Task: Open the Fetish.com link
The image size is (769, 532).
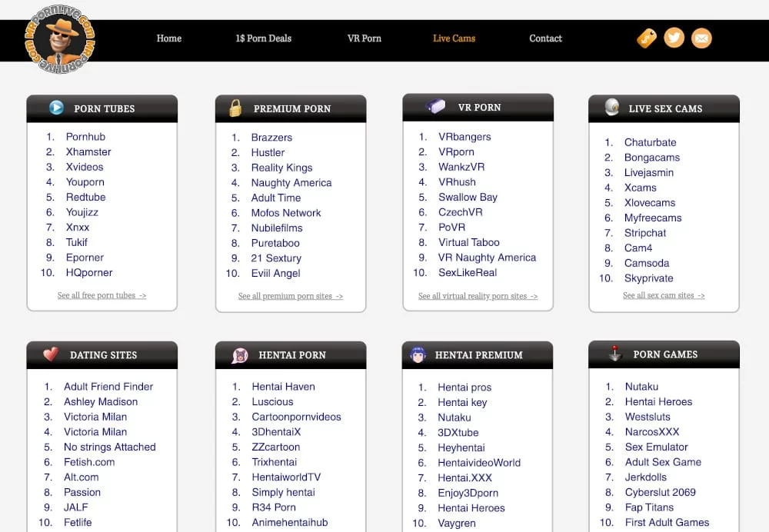Action: click(x=89, y=462)
